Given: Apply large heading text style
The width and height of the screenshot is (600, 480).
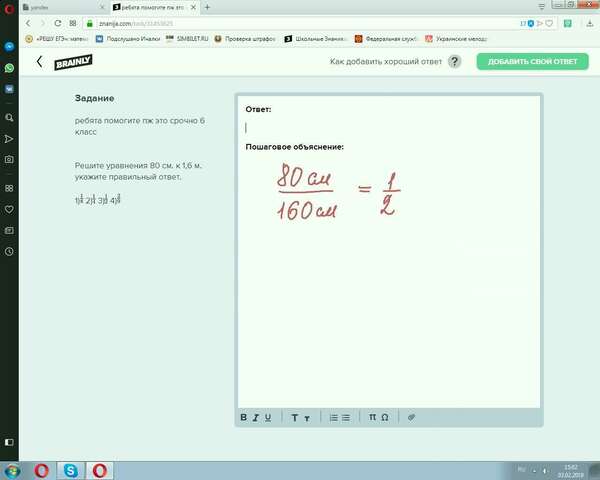Looking at the screenshot, I should click(x=295, y=418).
